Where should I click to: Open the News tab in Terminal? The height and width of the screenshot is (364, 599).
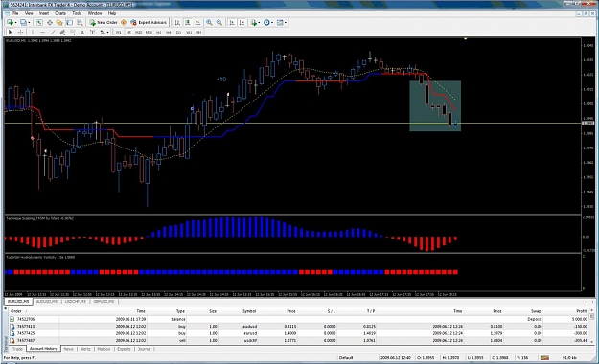coord(68,349)
